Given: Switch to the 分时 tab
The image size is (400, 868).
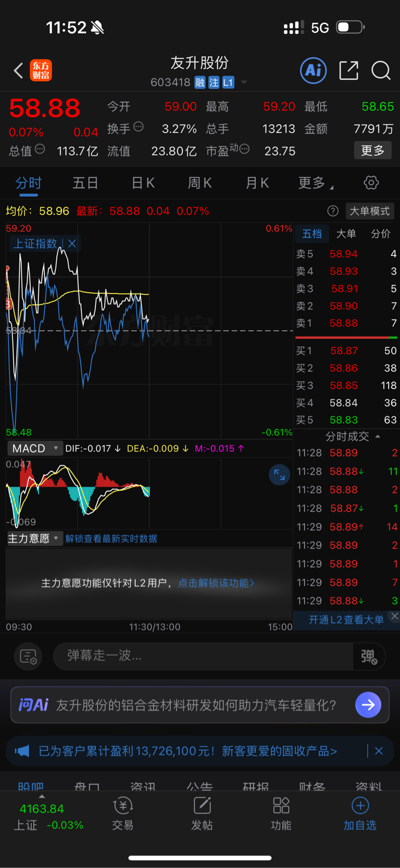Looking at the screenshot, I should pos(28,183).
